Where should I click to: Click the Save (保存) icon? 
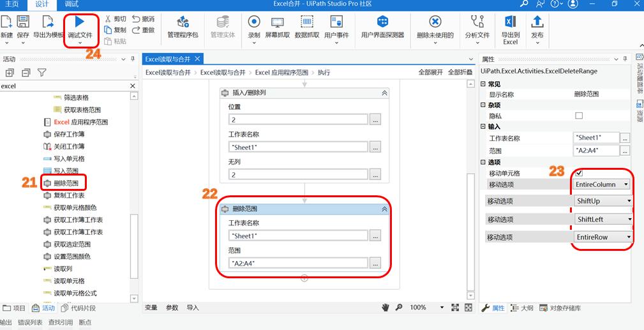[x=23, y=22]
